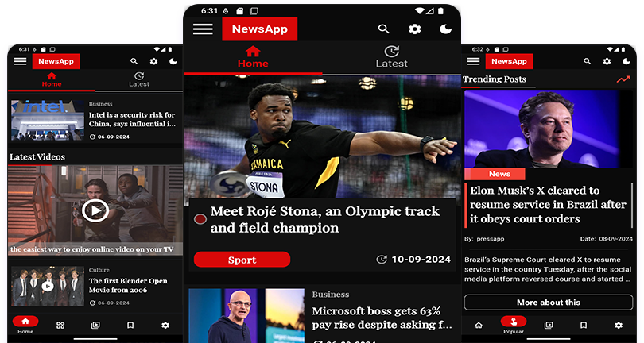Open hamburger menu in right phone

click(x=473, y=62)
